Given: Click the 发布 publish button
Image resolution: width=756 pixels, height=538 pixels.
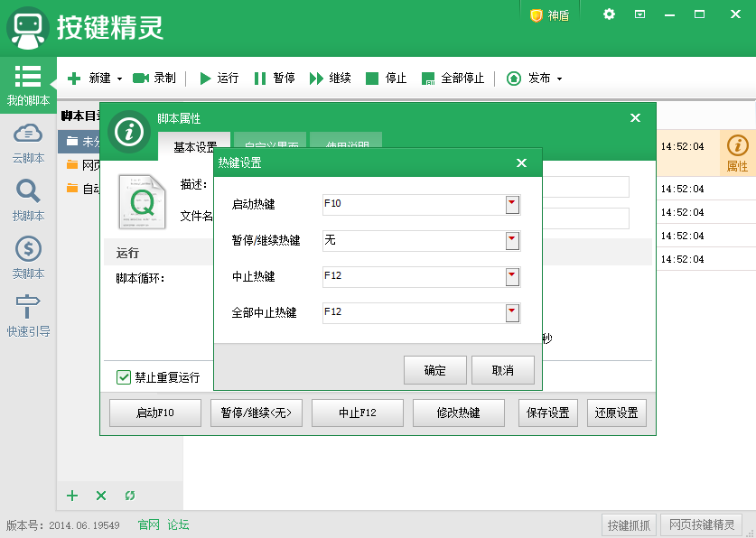Looking at the screenshot, I should (528, 79).
